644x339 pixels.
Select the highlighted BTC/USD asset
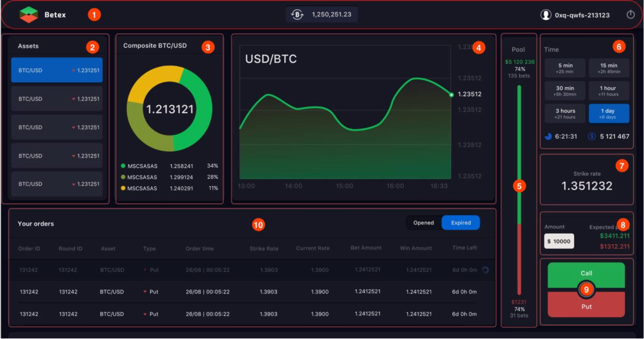coord(57,70)
